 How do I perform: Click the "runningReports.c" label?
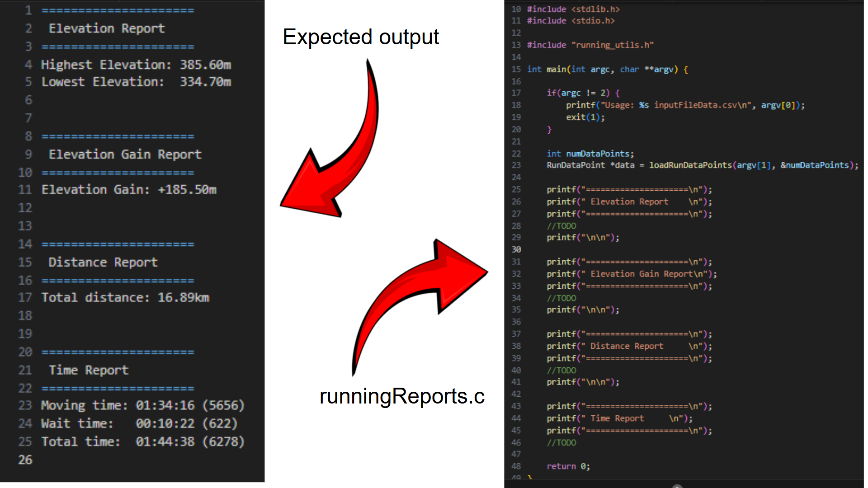click(x=402, y=396)
